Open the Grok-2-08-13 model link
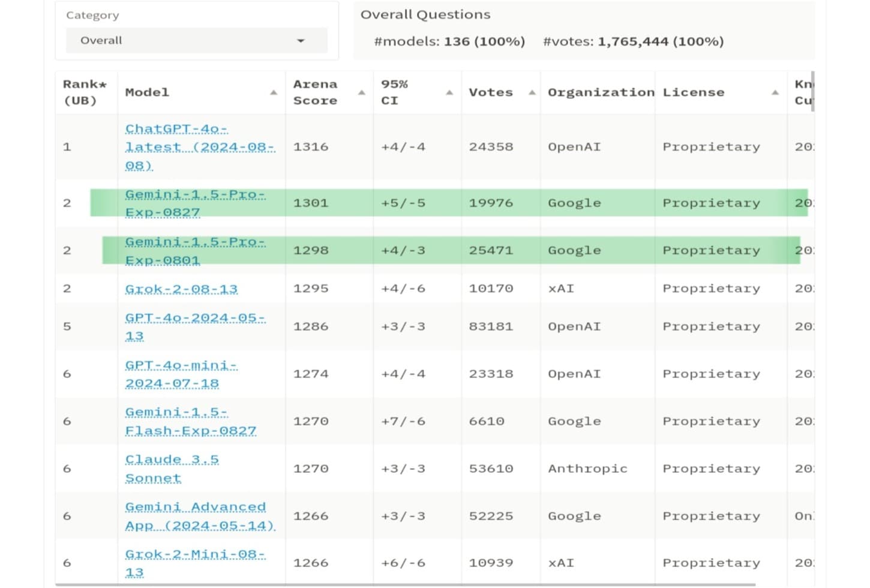The image size is (870, 588). [181, 289]
